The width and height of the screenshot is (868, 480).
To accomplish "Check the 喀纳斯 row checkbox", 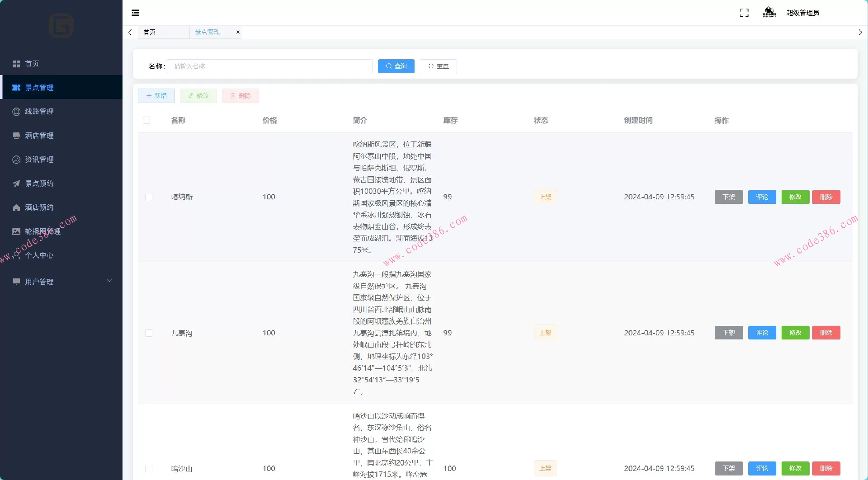I will coord(149,197).
